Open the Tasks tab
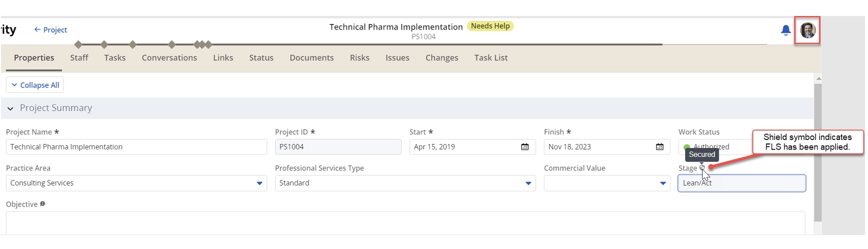The height and width of the screenshot is (249, 868). 115,58
